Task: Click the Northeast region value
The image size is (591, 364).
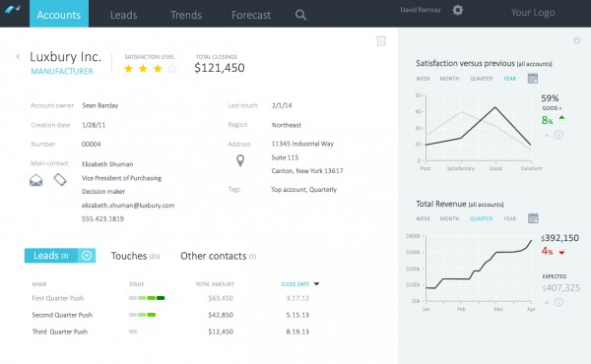Action: coord(286,125)
